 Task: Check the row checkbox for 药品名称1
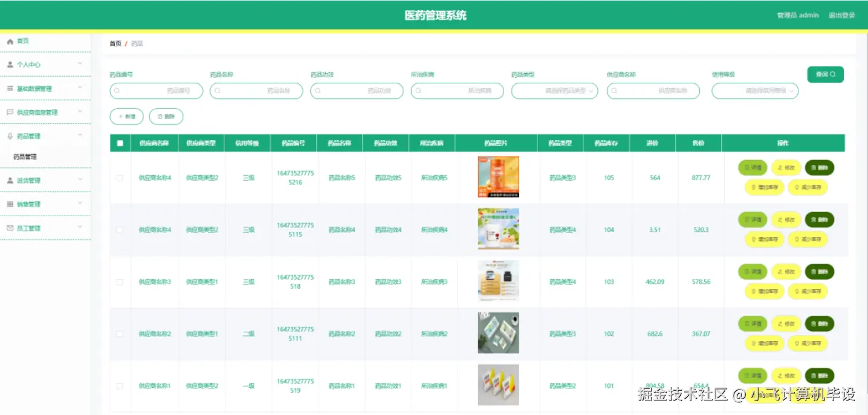tap(120, 385)
